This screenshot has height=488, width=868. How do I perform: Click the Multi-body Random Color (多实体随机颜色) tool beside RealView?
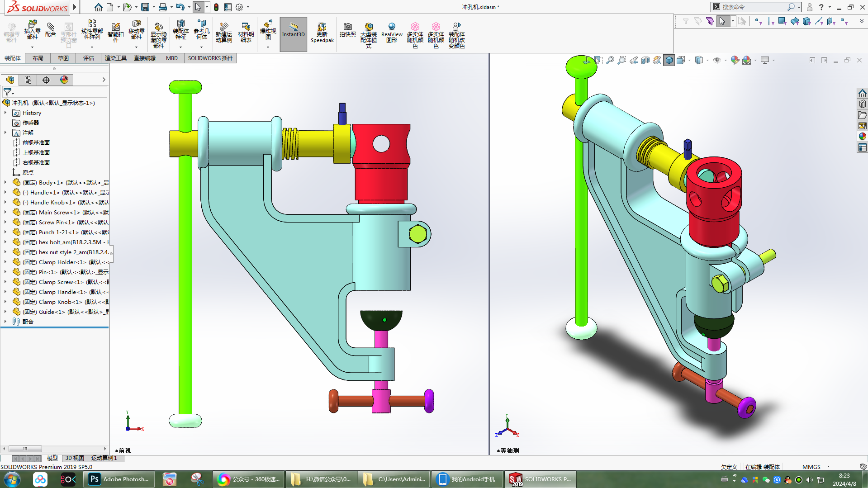[415, 34]
